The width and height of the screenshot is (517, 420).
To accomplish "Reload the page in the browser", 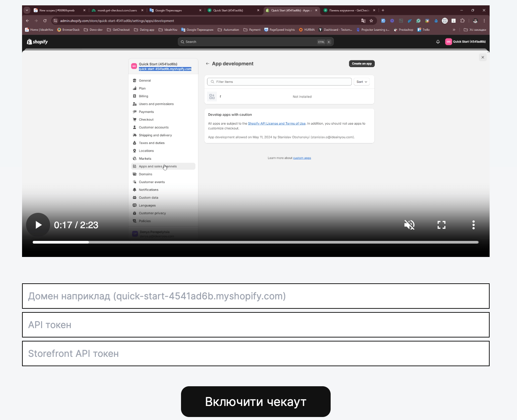I will click(x=45, y=21).
